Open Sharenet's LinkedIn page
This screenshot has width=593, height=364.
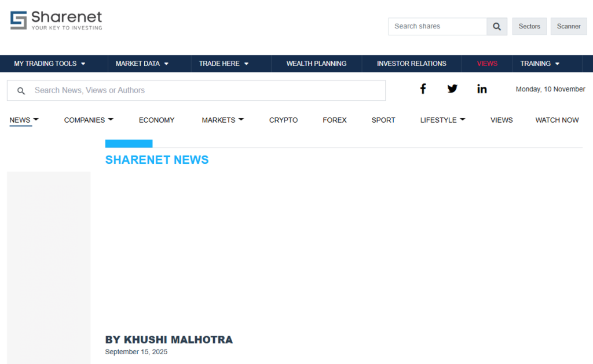point(482,89)
